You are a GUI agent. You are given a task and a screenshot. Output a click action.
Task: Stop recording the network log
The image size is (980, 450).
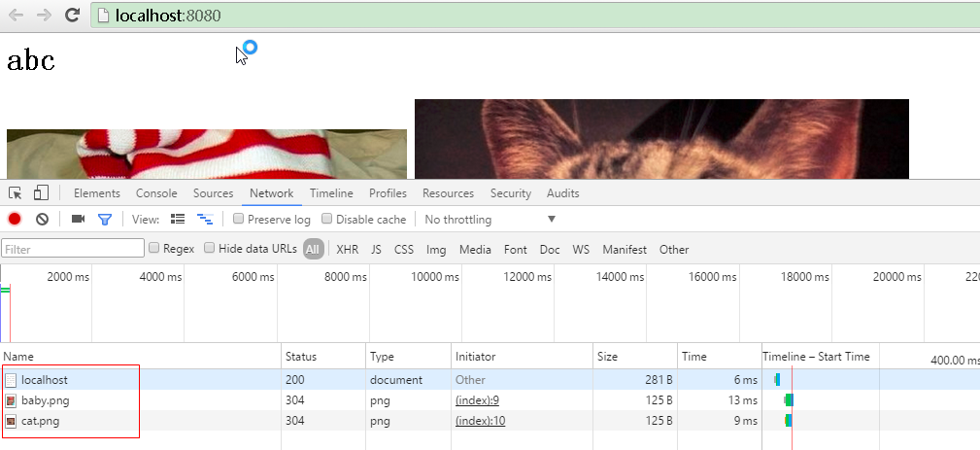[15, 220]
